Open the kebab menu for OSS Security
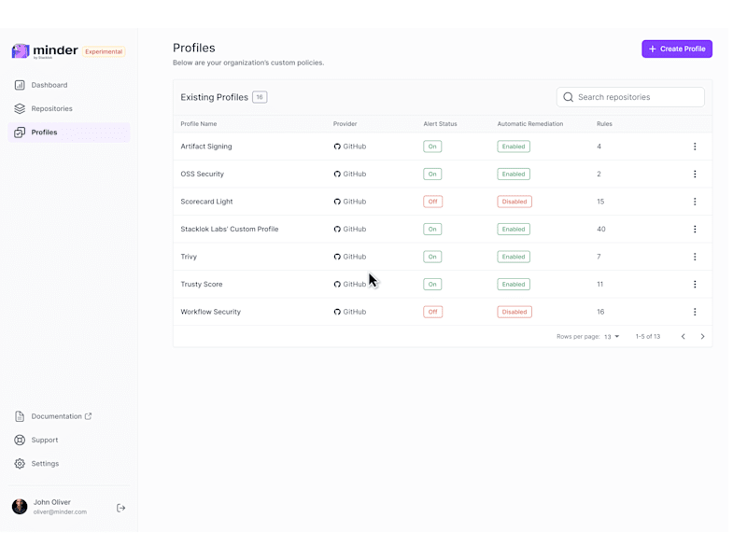747x560 pixels. pyautogui.click(x=695, y=175)
